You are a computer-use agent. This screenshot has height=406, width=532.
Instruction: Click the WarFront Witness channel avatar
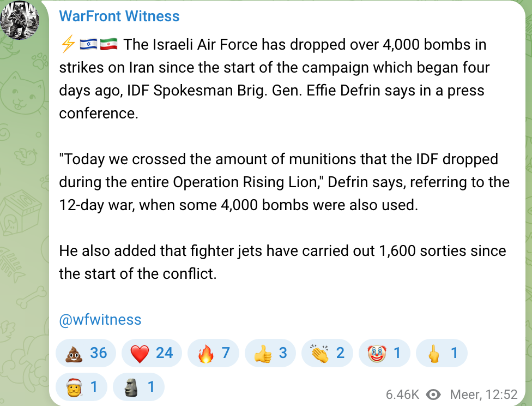[x=20, y=20]
